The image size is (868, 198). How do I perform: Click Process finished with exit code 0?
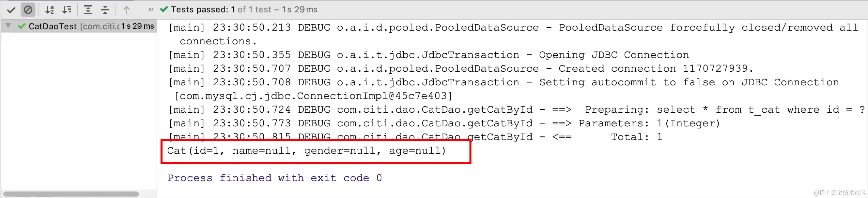point(275,178)
